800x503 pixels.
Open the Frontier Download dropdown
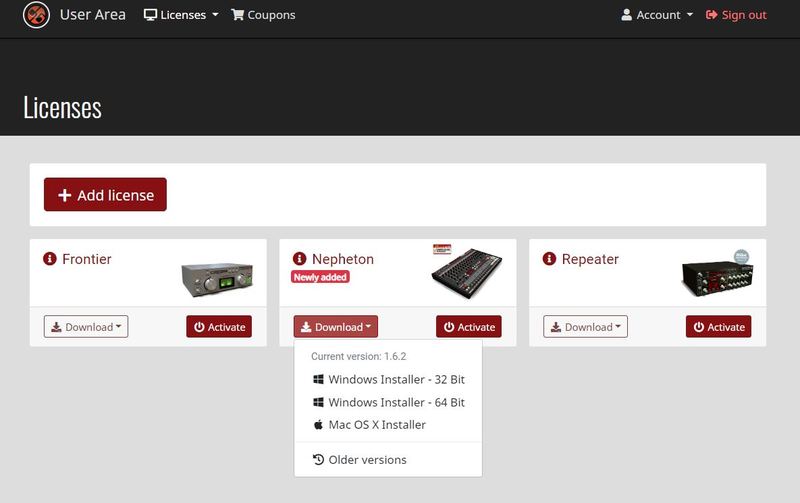(x=86, y=326)
